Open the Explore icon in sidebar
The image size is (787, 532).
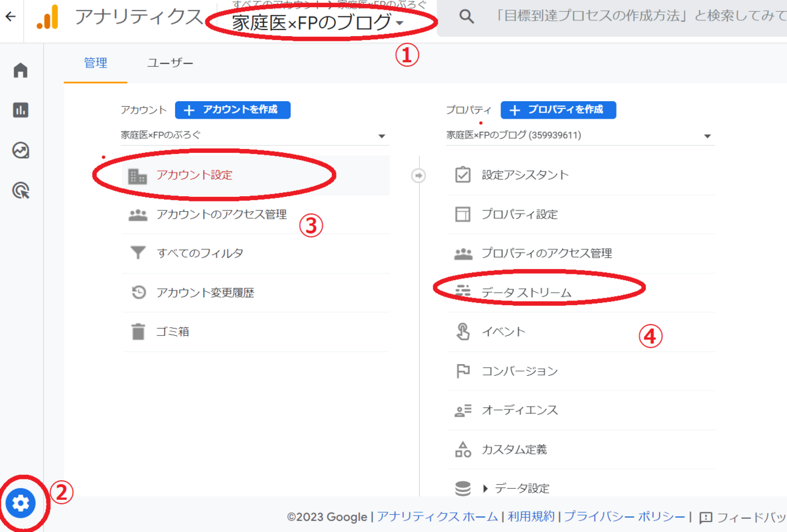coord(21,151)
